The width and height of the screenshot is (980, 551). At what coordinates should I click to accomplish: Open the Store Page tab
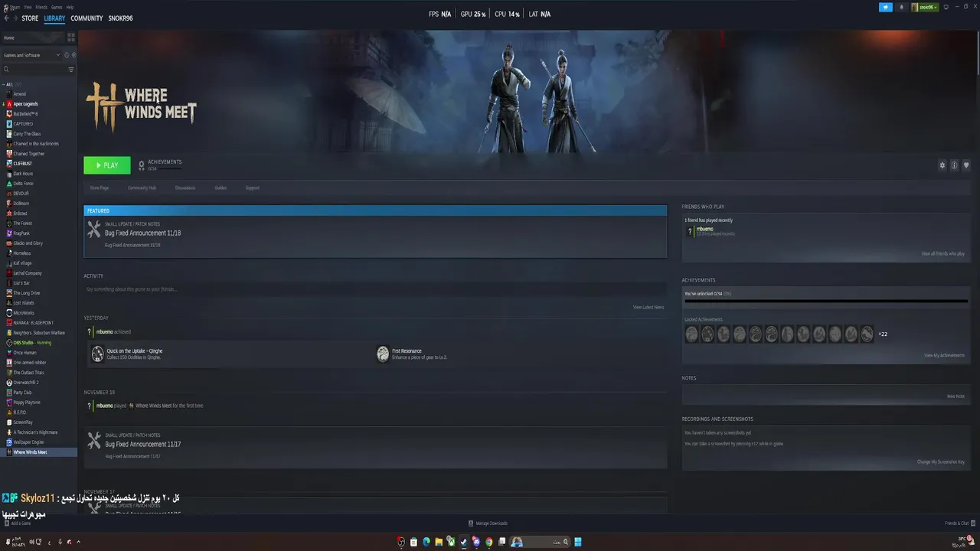100,187
